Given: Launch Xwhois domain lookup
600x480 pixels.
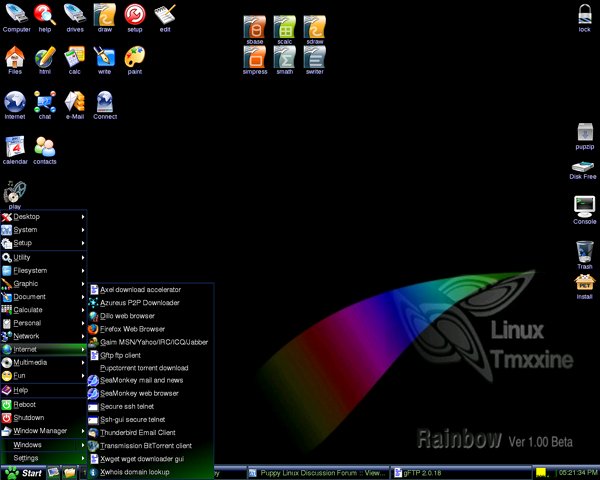Looking at the screenshot, I should point(151,472).
